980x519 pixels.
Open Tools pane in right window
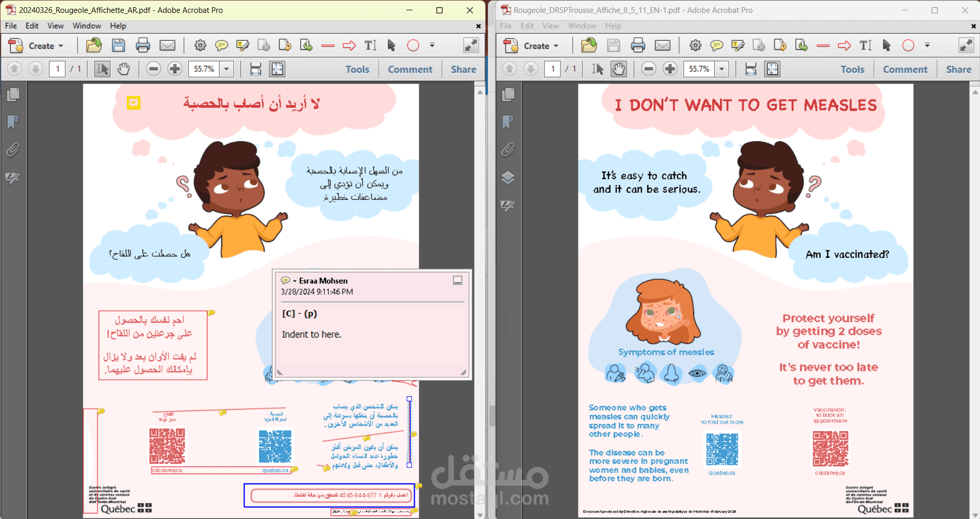point(852,69)
